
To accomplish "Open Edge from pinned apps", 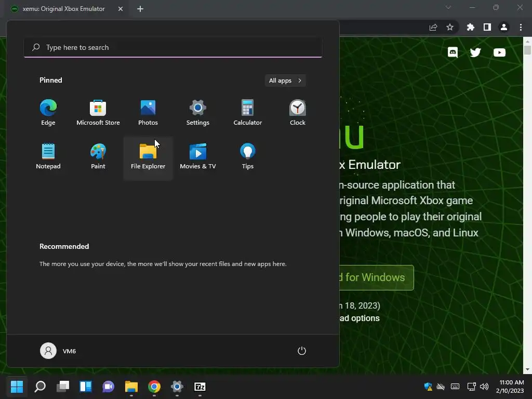I will [48, 113].
